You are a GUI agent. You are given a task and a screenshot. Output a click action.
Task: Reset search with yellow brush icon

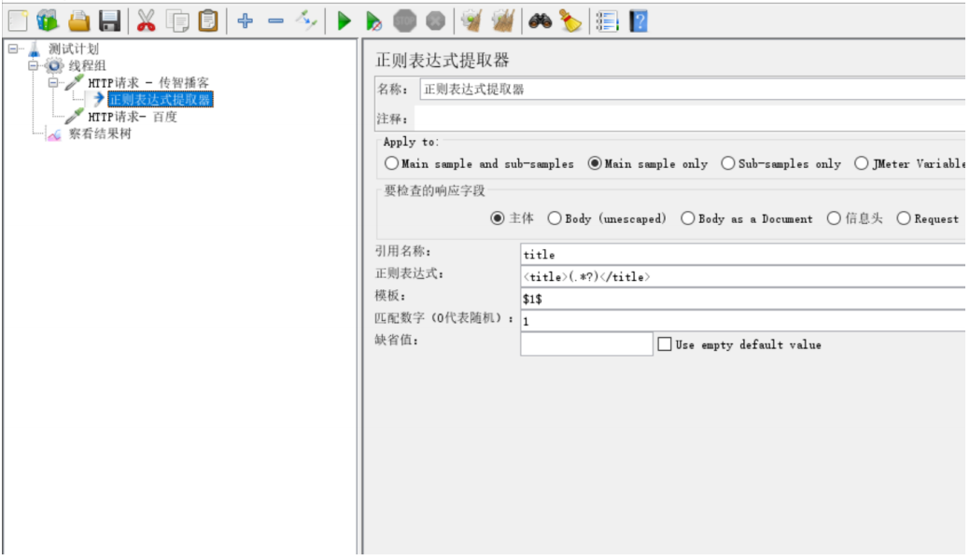[570, 21]
